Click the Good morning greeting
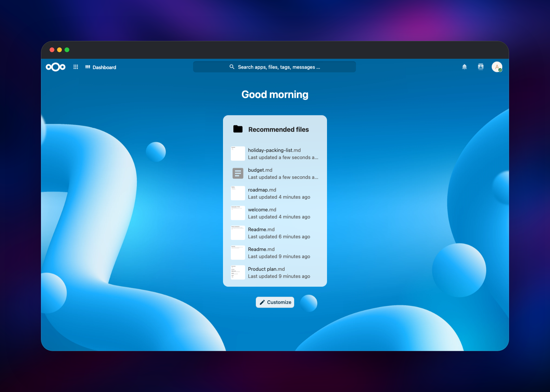550x392 pixels. (275, 95)
